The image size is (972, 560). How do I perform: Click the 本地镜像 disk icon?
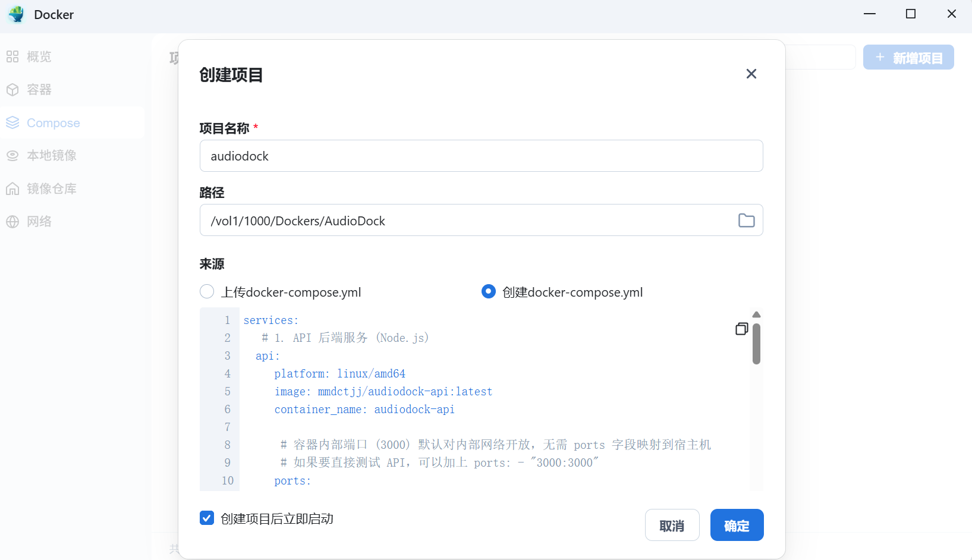pos(12,156)
